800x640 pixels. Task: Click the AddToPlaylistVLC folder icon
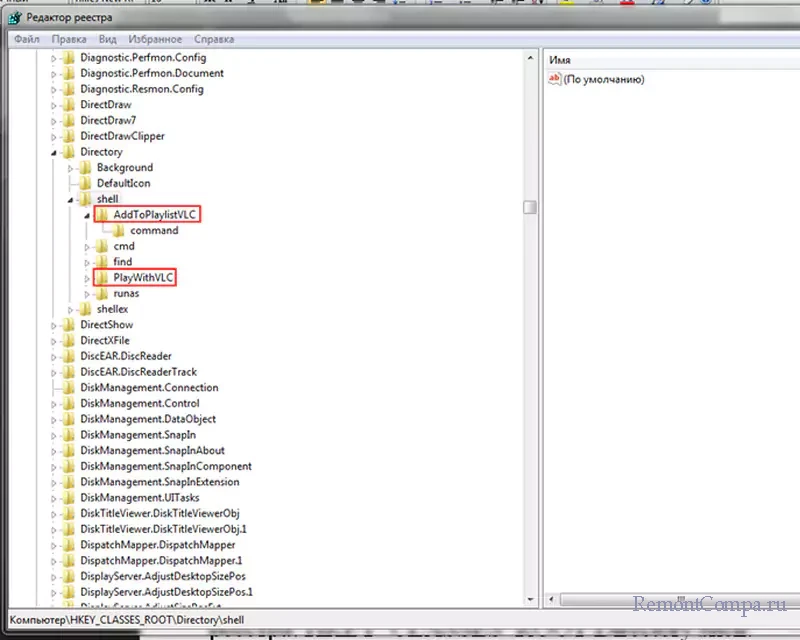(x=101, y=215)
